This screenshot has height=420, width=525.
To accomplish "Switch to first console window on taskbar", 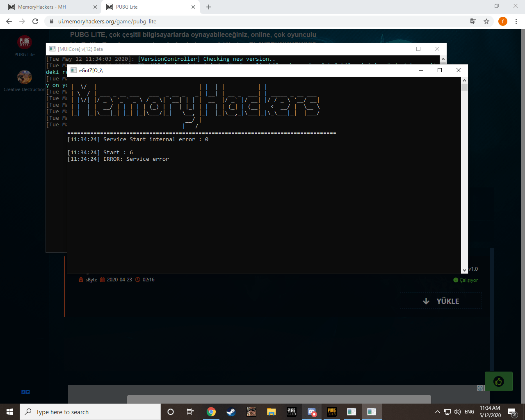I will pyautogui.click(x=352, y=412).
